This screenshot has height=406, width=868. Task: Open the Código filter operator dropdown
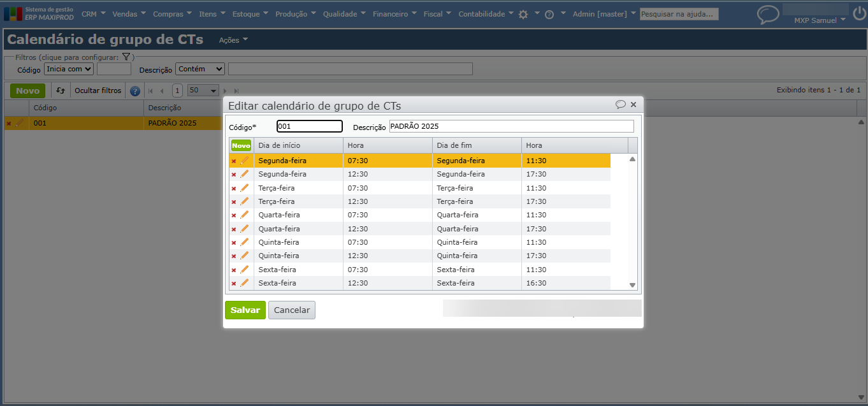pyautogui.click(x=69, y=69)
